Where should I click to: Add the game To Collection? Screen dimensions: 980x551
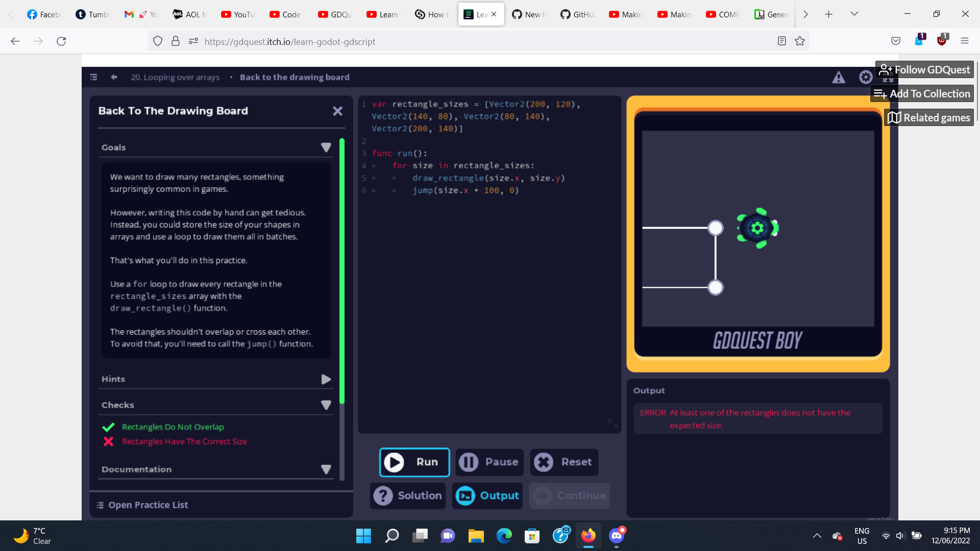[922, 94]
